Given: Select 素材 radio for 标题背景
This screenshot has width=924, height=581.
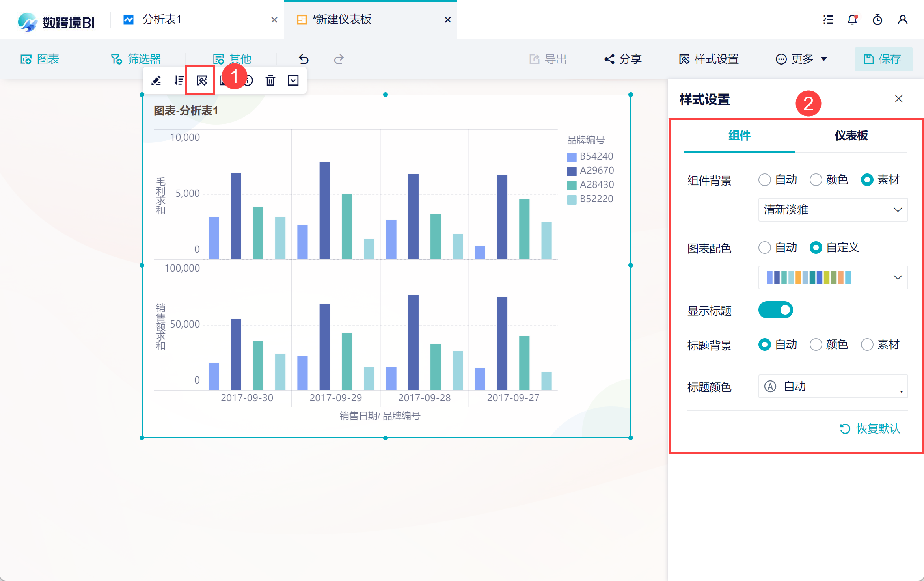Looking at the screenshot, I should 867,345.
